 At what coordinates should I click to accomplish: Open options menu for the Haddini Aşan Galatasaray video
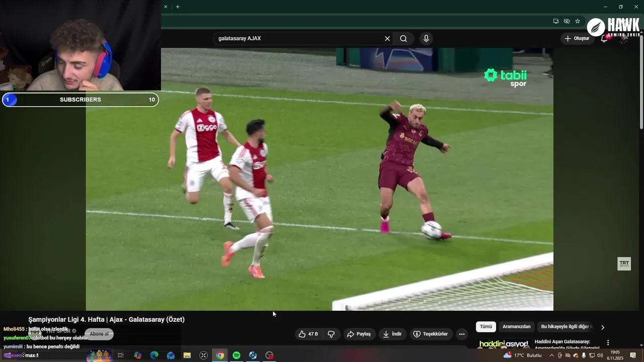coord(608,342)
